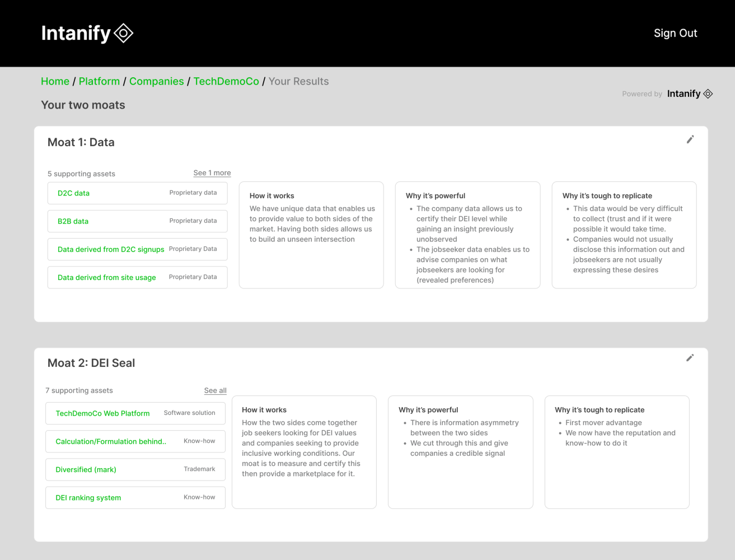The width and height of the screenshot is (735, 560).
Task: Navigate to Companies breadcrumb
Action: pyautogui.click(x=157, y=81)
